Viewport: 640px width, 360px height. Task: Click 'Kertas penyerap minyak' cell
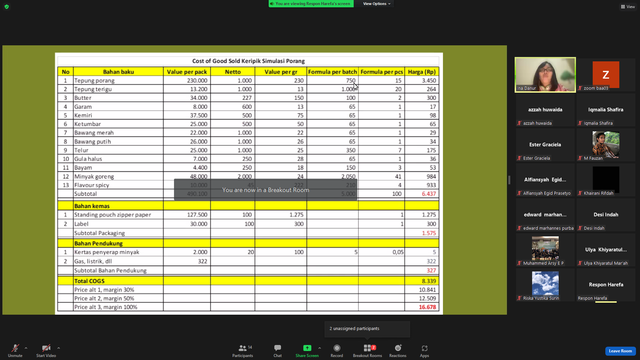pyautogui.click(x=118, y=252)
